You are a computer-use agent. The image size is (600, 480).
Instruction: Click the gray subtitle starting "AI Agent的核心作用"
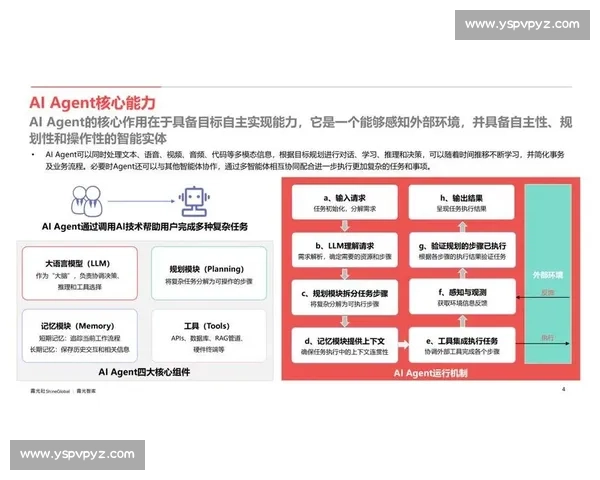300,130
